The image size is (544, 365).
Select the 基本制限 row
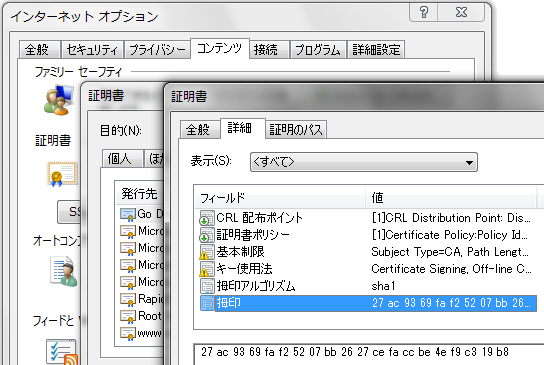pos(368,252)
